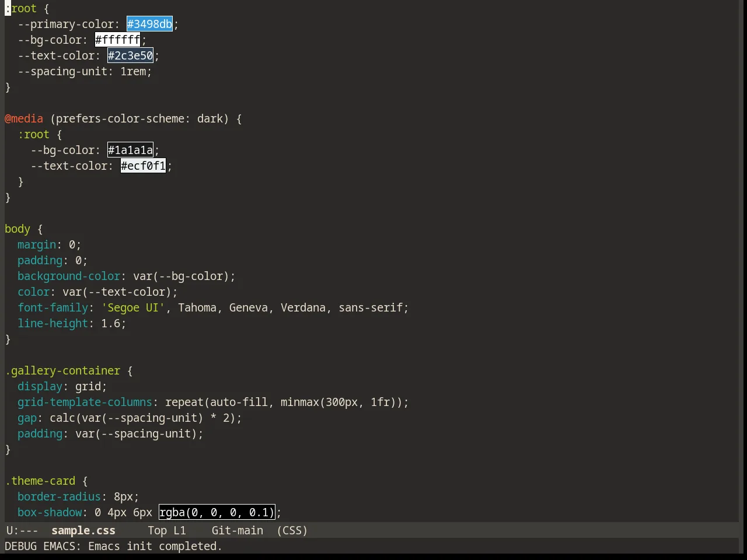Click the word Tahoma in font list
The image size is (747, 560).
197,307
